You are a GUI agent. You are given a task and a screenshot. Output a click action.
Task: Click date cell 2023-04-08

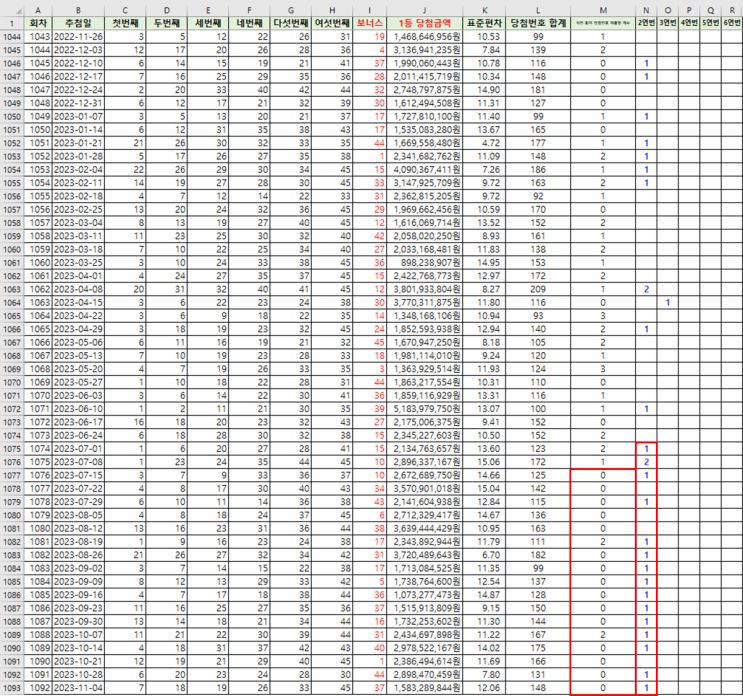[x=78, y=289]
